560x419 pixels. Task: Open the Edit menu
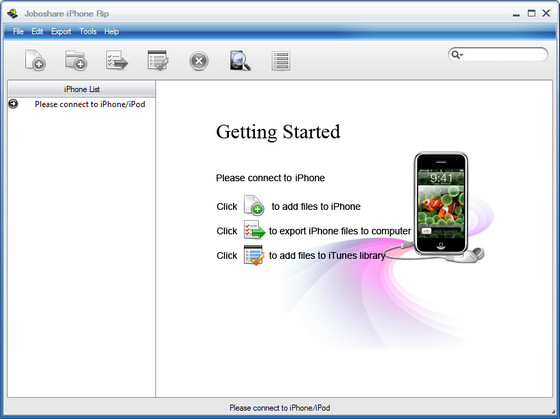click(x=37, y=31)
